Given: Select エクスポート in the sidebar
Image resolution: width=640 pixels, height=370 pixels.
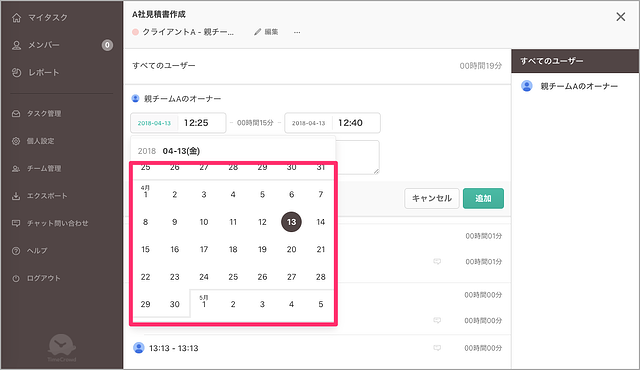Looking at the screenshot, I should [x=47, y=196].
